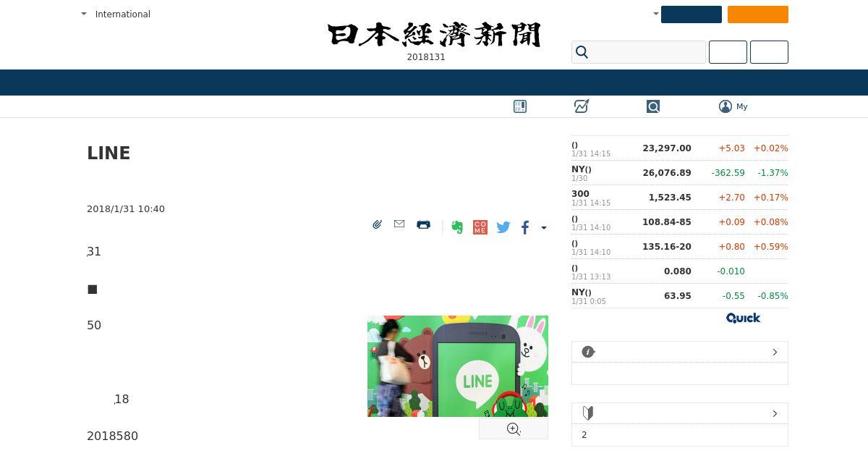Click the sidebar row labeled 2

[680, 435]
